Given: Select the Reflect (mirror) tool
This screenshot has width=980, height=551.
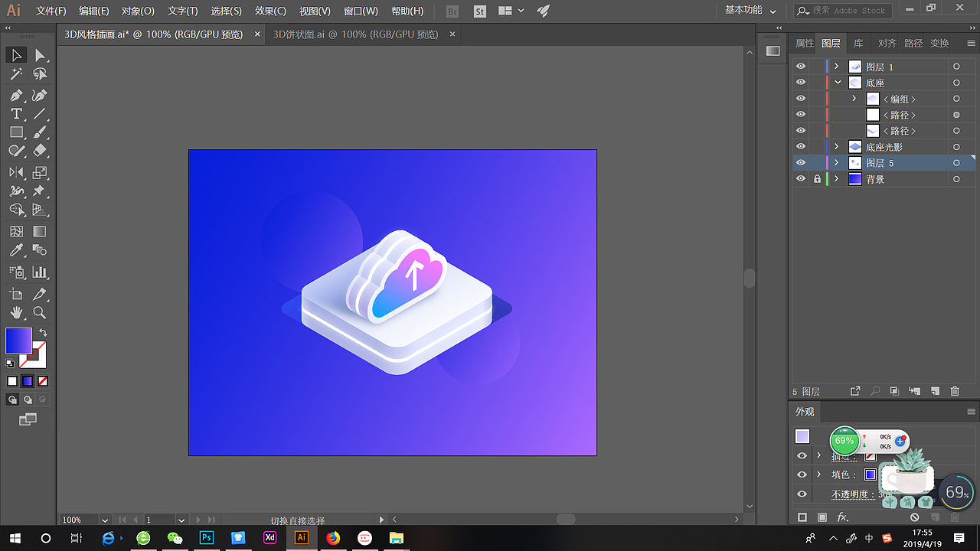Looking at the screenshot, I should [16, 172].
